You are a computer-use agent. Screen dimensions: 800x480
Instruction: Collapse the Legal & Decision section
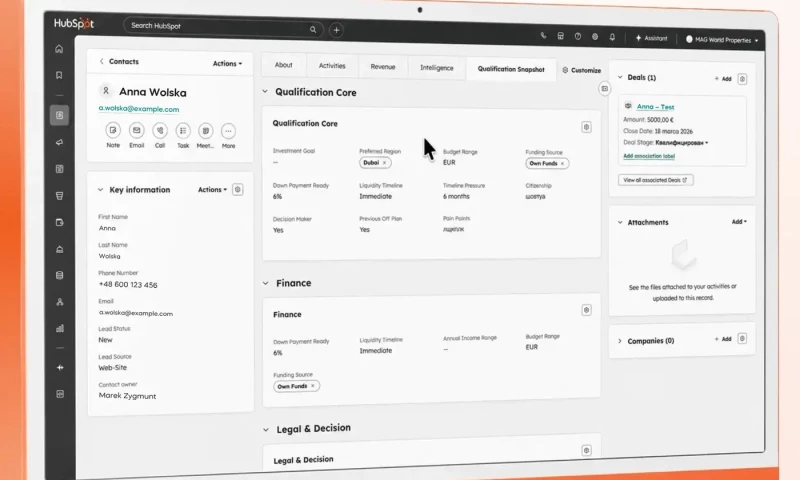pos(266,430)
